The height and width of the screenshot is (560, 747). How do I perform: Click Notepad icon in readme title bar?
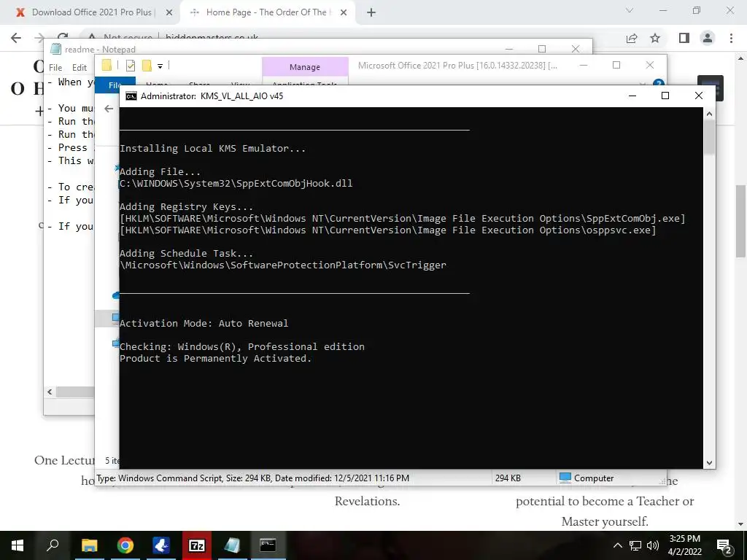tap(55, 49)
